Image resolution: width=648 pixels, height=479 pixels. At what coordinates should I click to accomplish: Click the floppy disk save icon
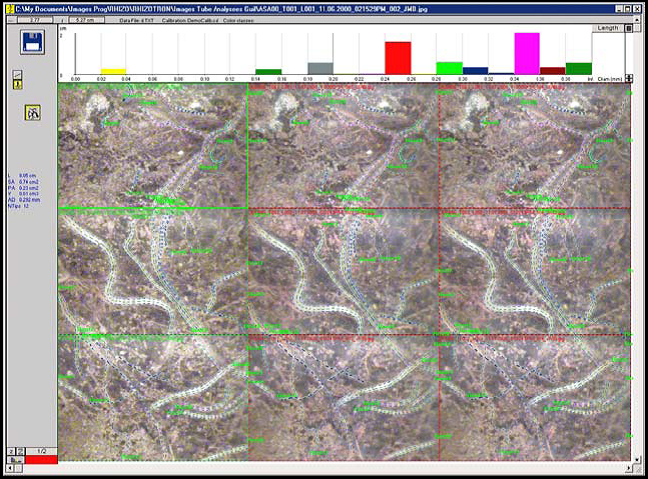(x=31, y=43)
